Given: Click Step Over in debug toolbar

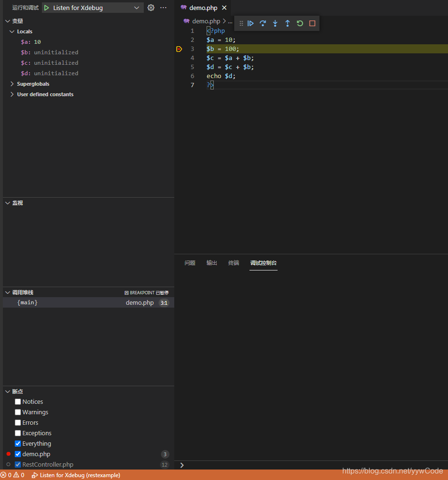Looking at the screenshot, I should click(263, 23).
